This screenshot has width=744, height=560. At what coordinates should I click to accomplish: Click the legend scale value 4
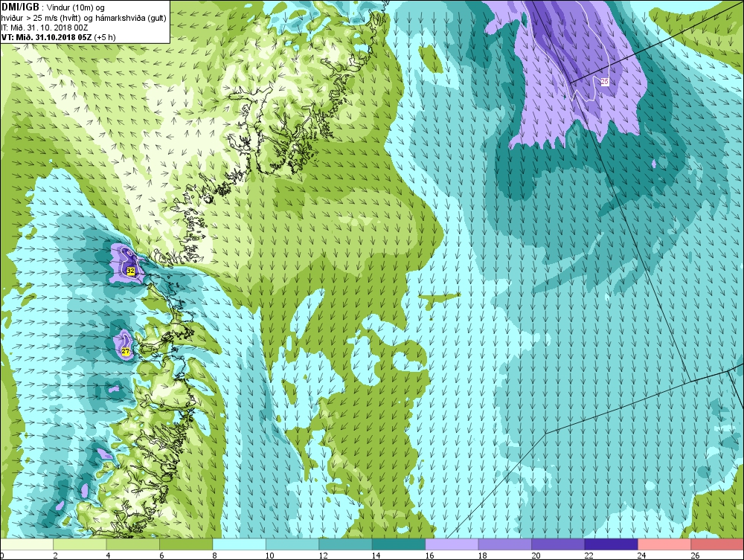(109, 556)
